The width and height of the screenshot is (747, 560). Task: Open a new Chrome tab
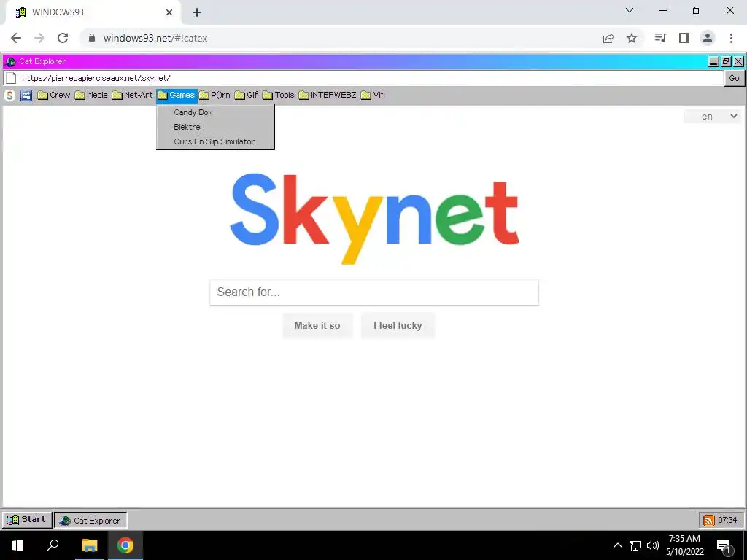click(197, 12)
